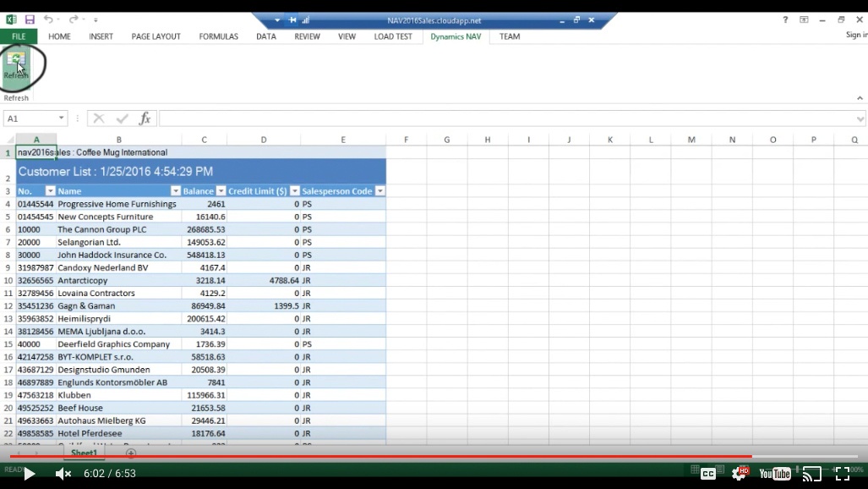Click into the formula bar

coord(506,118)
